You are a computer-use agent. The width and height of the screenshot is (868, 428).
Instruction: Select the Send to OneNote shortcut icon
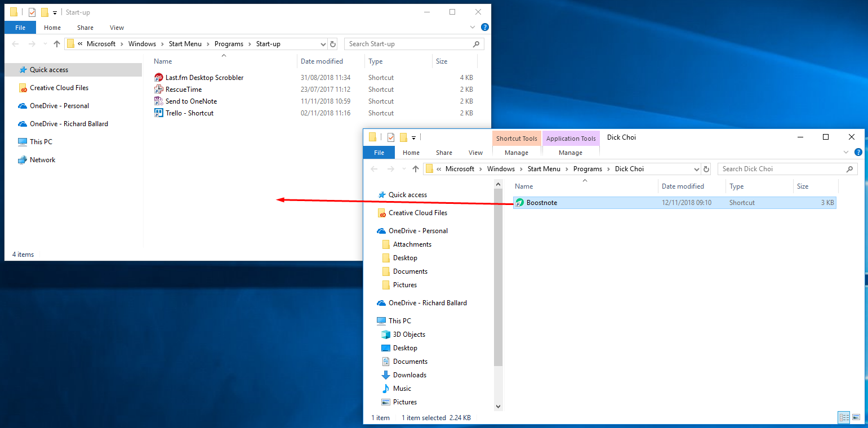click(159, 101)
